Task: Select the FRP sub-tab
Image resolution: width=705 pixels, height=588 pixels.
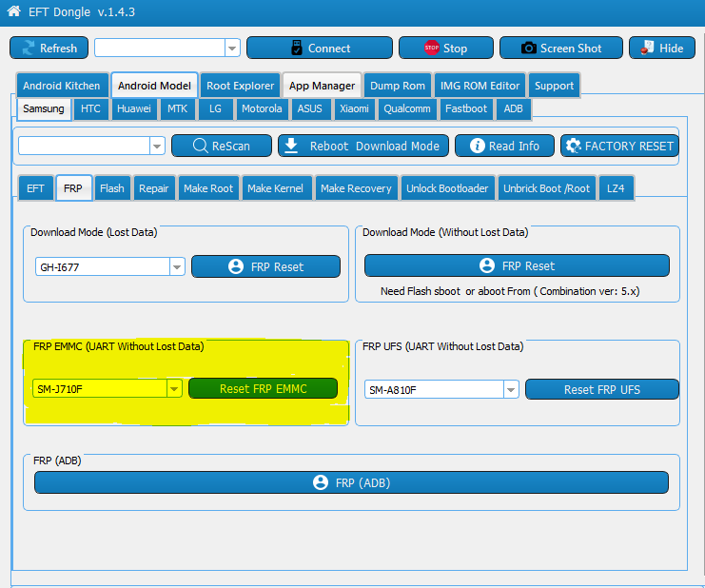Action: [73, 188]
